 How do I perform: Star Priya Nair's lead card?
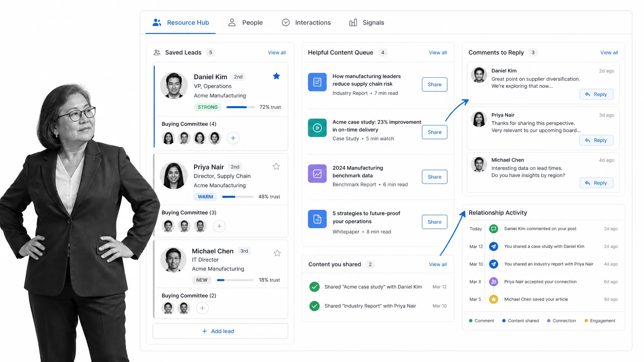pyautogui.click(x=276, y=166)
